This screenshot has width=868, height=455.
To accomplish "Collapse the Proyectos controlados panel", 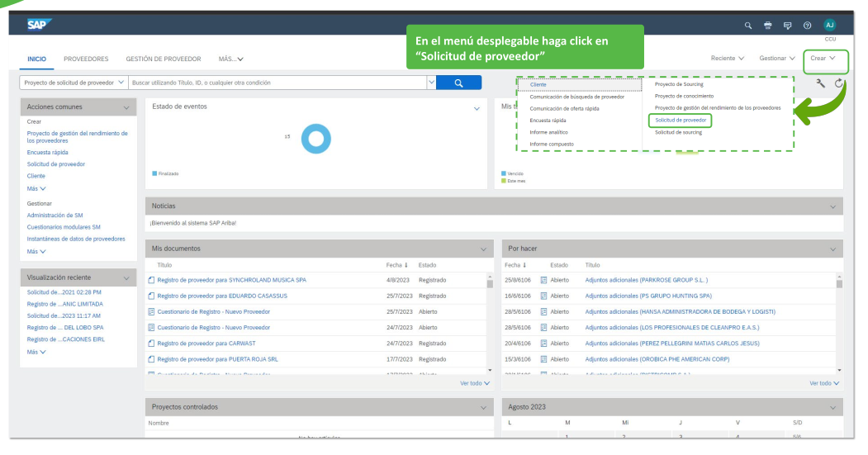I will (483, 407).
